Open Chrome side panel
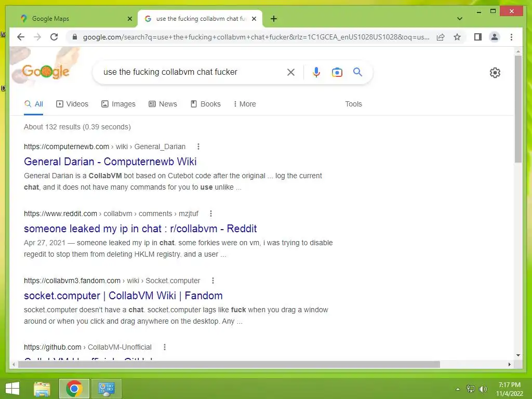 478,37
